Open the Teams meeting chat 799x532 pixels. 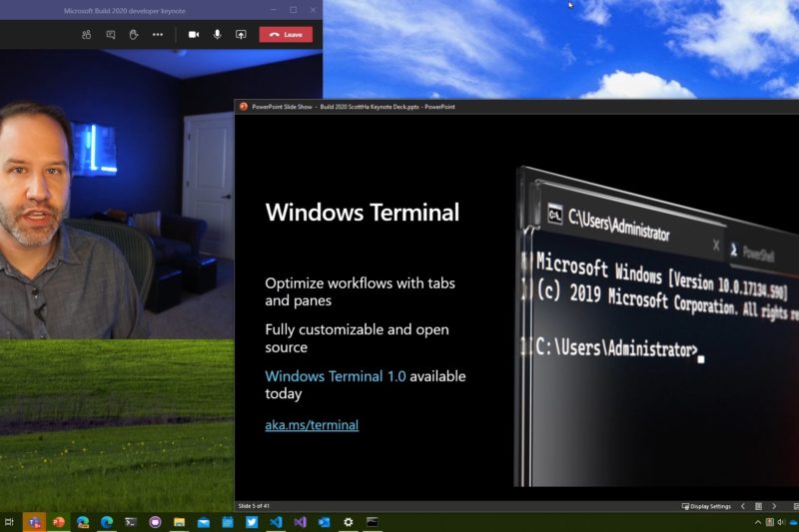pos(110,35)
